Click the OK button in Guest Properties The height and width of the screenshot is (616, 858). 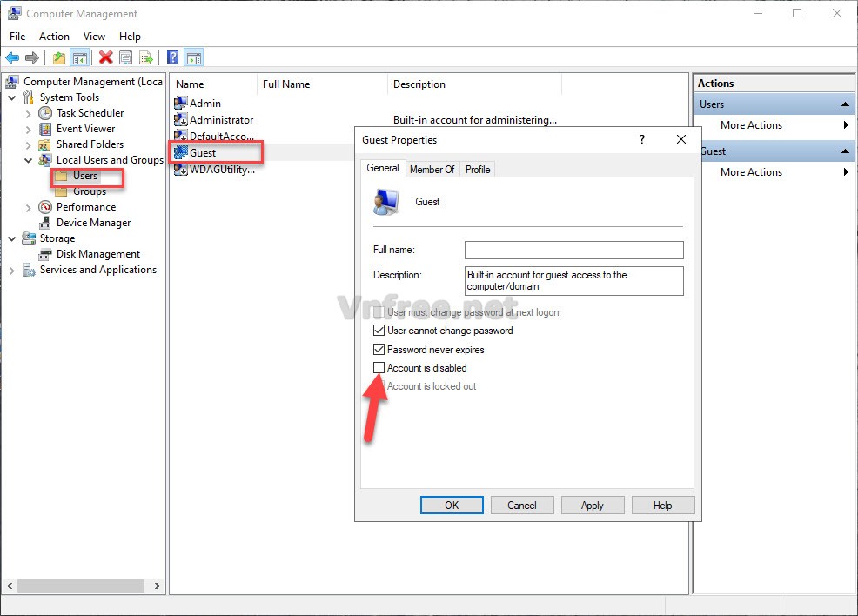click(x=452, y=505)
